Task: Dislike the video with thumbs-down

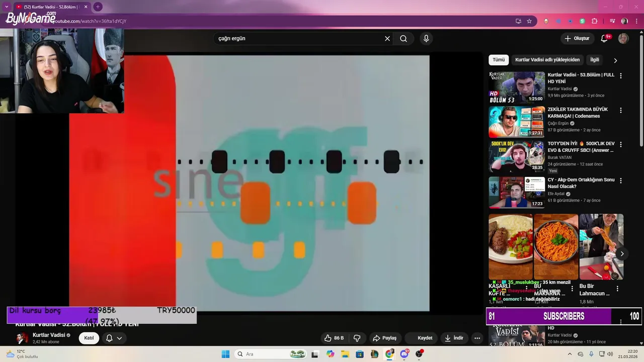Action: (357, 338)
